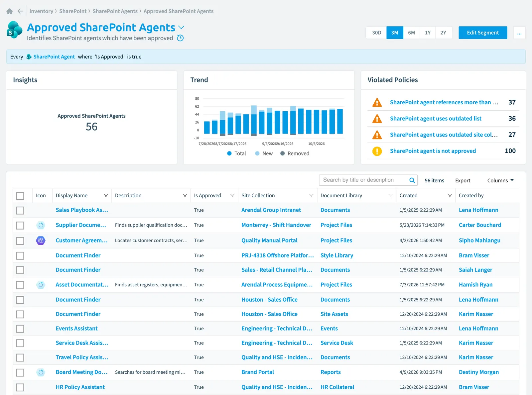Expand the title dropdown chevron
Viewport: 532px width, 395px height.
pos(181,27)
